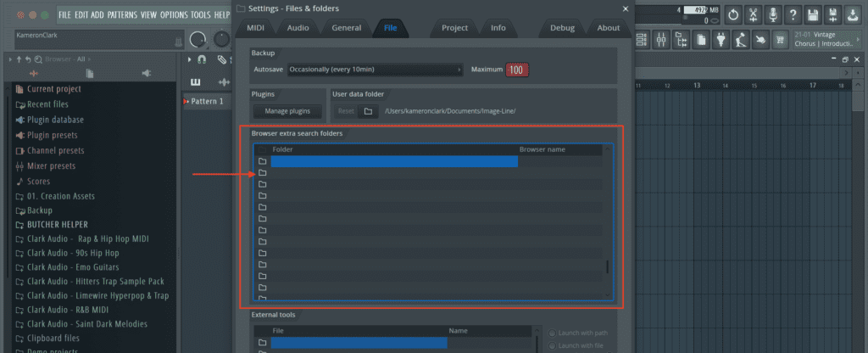The height and width of the screenshot is (353, 868).
Task: Click the save-as-audio floppy with waveform icon
Action: tap(832, 15)
